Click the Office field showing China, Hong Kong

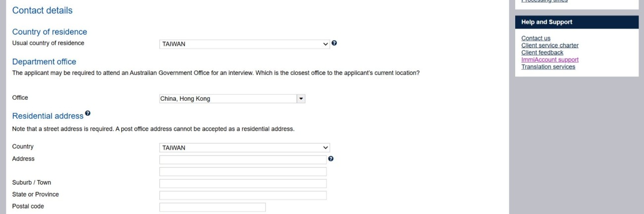pos(227,99)
